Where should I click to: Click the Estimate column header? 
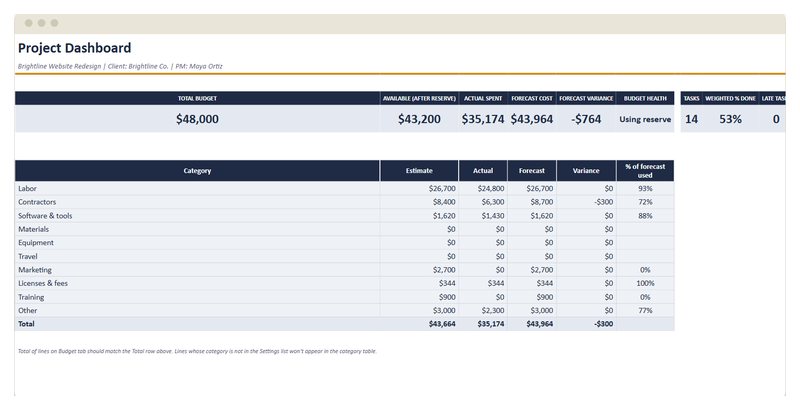[x=419, y=171]
